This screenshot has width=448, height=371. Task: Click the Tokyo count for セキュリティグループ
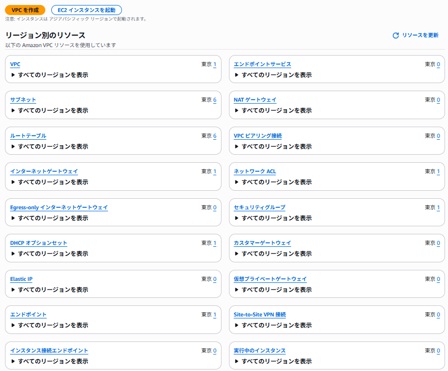pos(438,207)
